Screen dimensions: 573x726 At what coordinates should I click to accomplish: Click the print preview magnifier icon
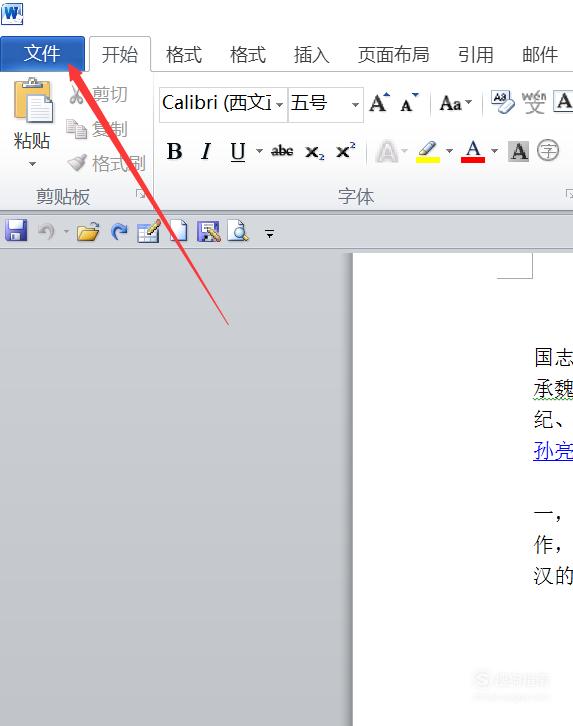(238, 231)
